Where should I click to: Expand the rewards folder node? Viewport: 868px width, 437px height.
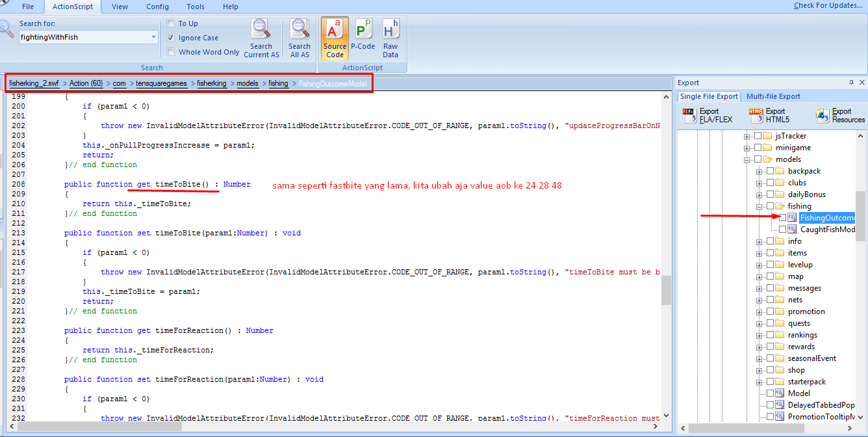[759, 347]
